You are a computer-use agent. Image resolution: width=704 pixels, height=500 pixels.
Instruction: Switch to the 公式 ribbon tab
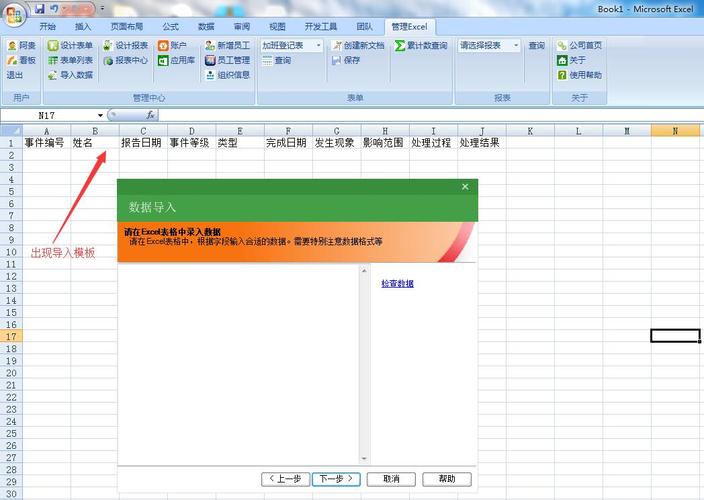pyautogui.click(x=171, y=27)
